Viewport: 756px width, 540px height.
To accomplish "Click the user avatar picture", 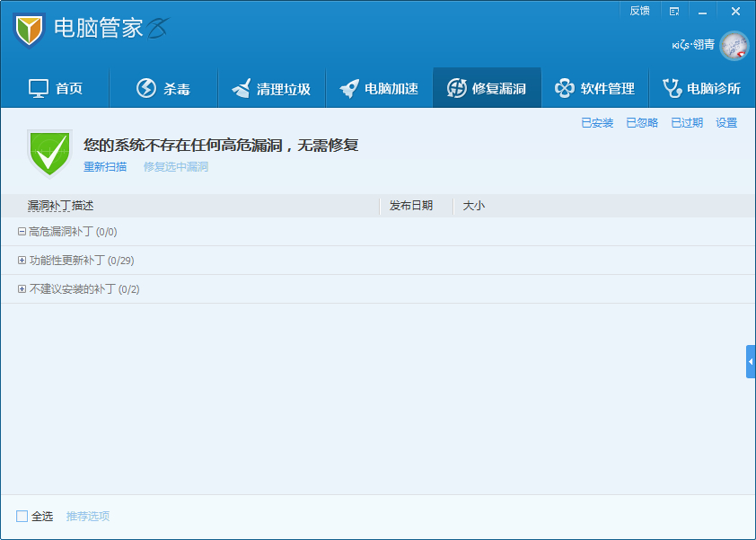I will pos(734,46).
